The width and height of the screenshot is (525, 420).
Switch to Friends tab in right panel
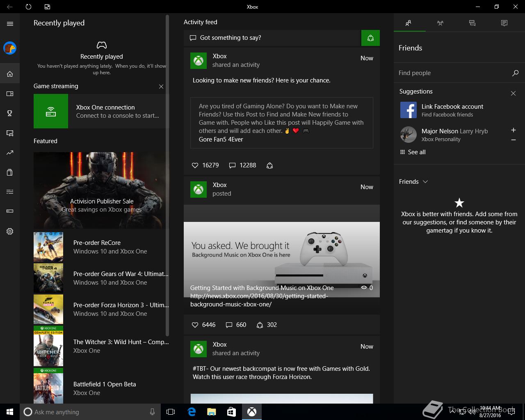point(408,23)
